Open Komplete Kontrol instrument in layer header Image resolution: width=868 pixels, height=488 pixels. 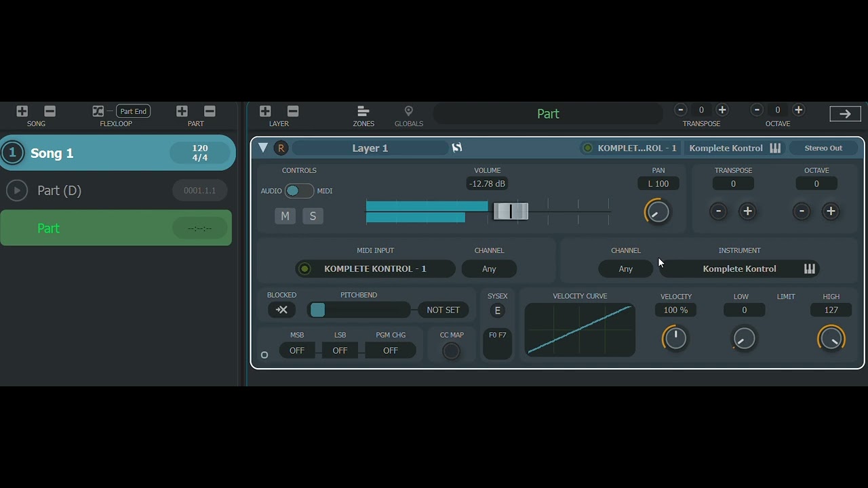point(735,148)
